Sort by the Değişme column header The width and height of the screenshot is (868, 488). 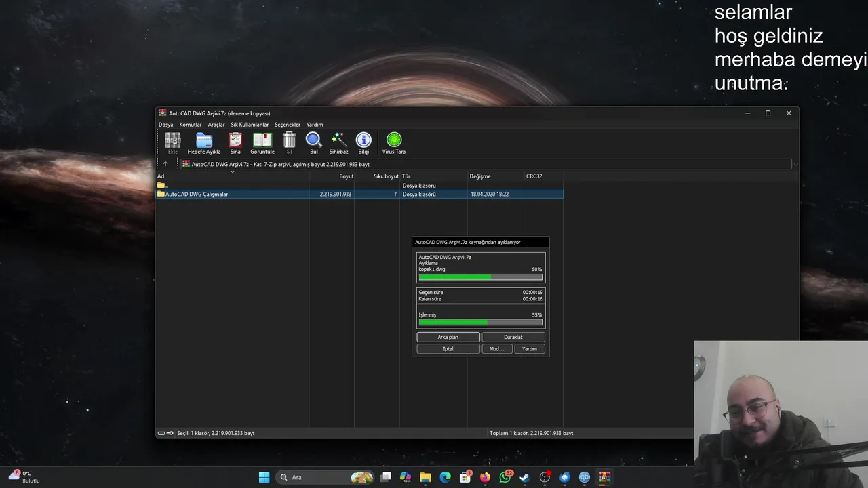[x=495, y=176]
